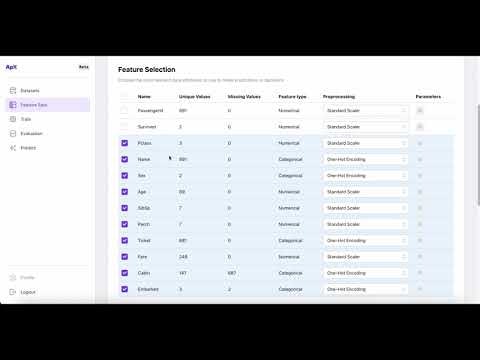The width and height of the screenshot is (480, 360).
Task: Click the Profile icon in the sidebar
Action: (13, 277)
